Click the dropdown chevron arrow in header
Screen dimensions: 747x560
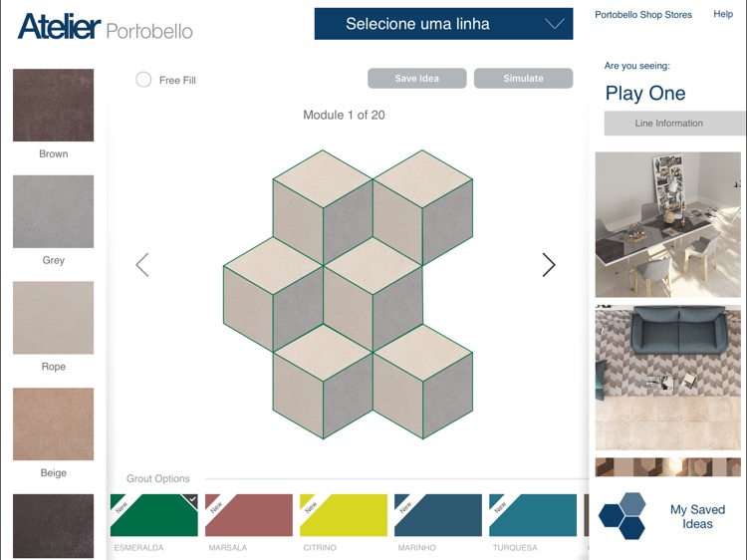coord(554,24)
